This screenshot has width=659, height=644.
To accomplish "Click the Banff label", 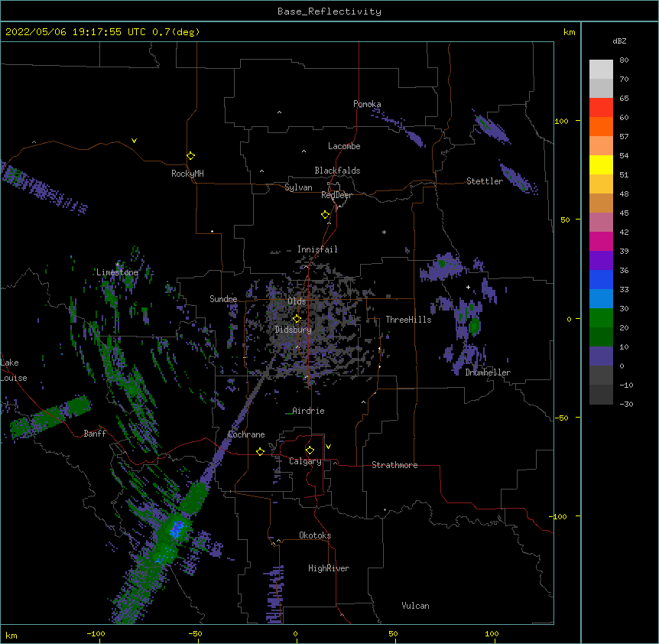I will click(95, 434).
